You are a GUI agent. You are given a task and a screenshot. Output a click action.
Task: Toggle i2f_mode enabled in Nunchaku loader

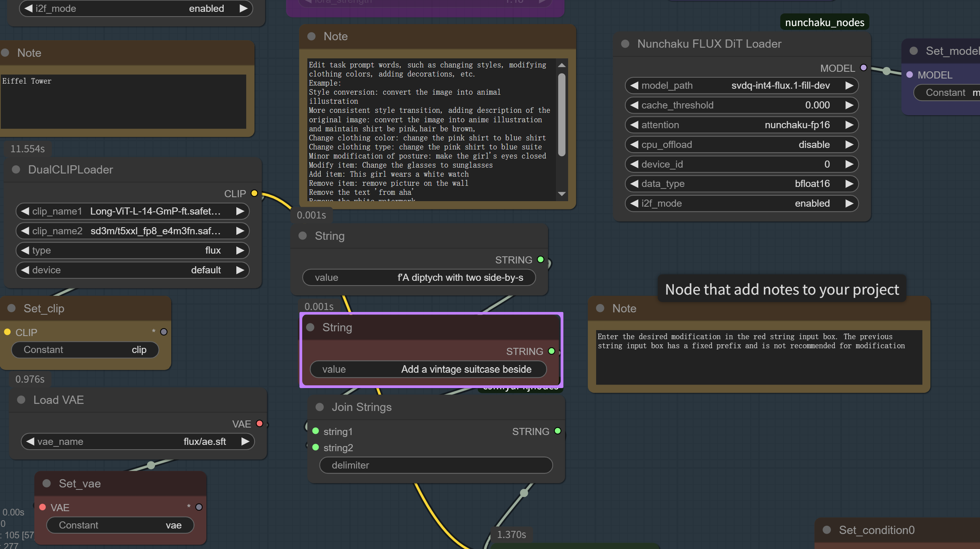pos(742,204)
